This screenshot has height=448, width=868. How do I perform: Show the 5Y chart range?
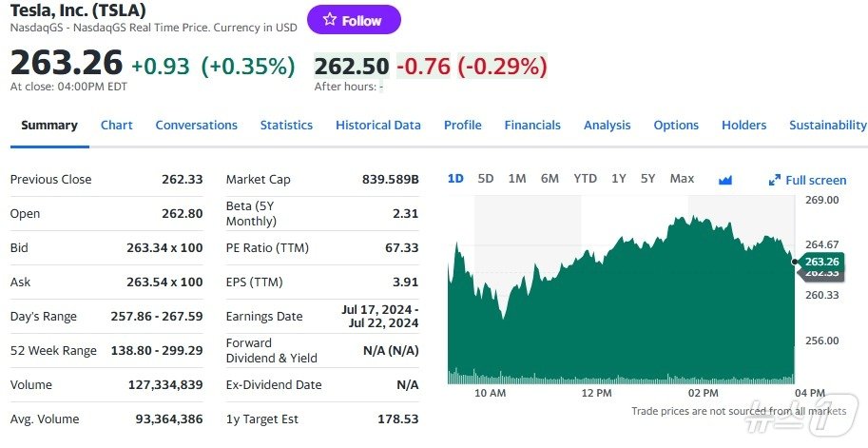647,179
